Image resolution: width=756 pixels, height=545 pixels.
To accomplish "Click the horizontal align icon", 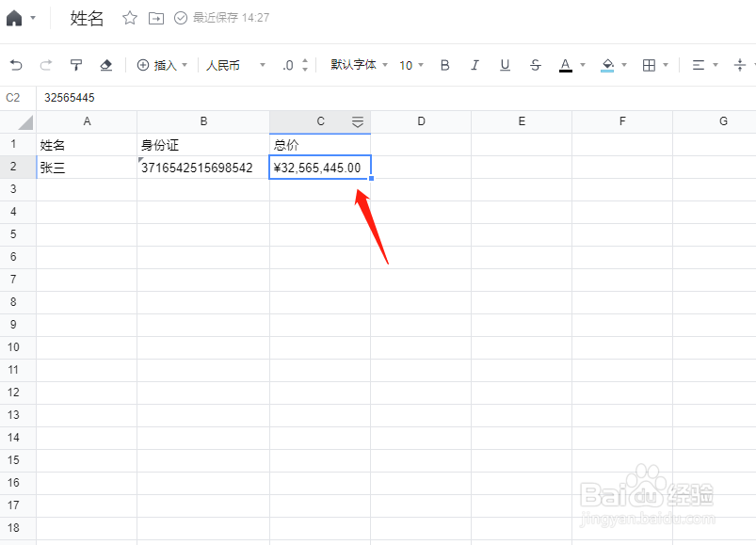I will coord(699,65).
